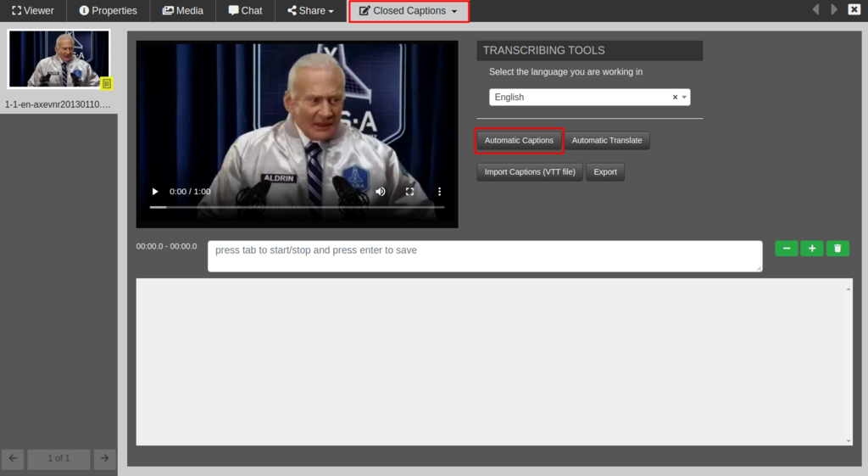868x476 pixels.
Task: Open the Viewer tab
Action: pyautogui.click(x=33, y=10)
